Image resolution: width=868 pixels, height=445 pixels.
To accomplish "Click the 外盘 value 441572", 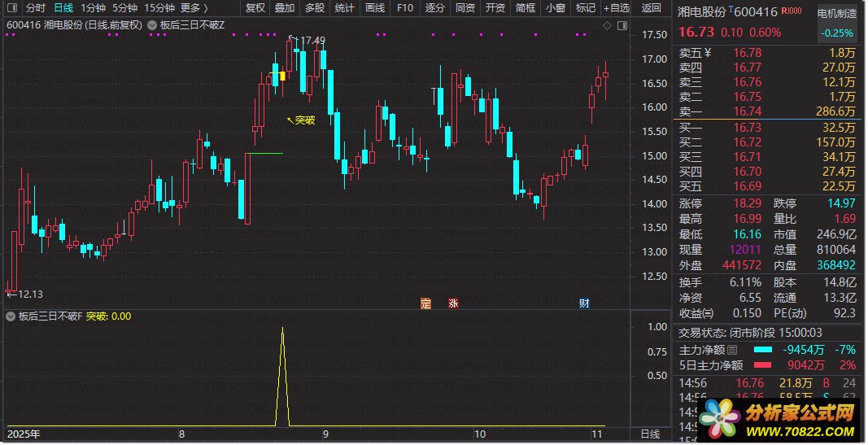I will [742, 265].
